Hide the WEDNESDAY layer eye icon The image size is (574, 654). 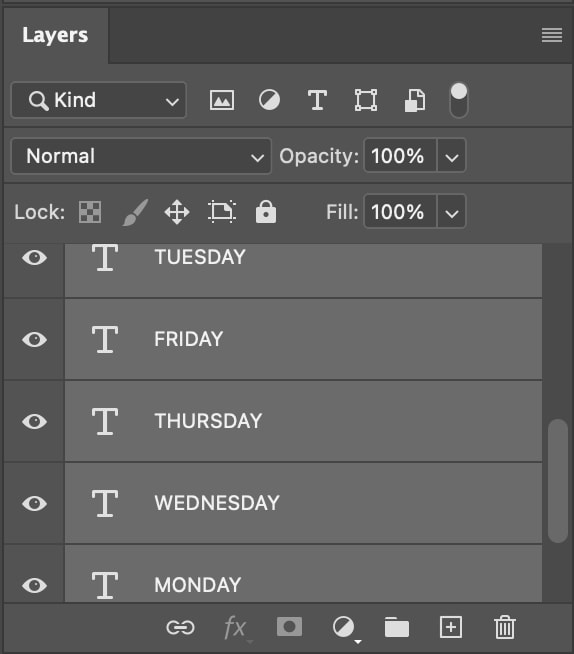click(34, 503)
